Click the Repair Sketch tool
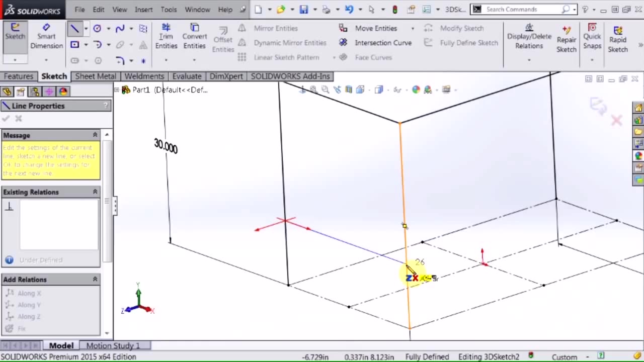The image size is (644, 362). click(x=566, y=40)
